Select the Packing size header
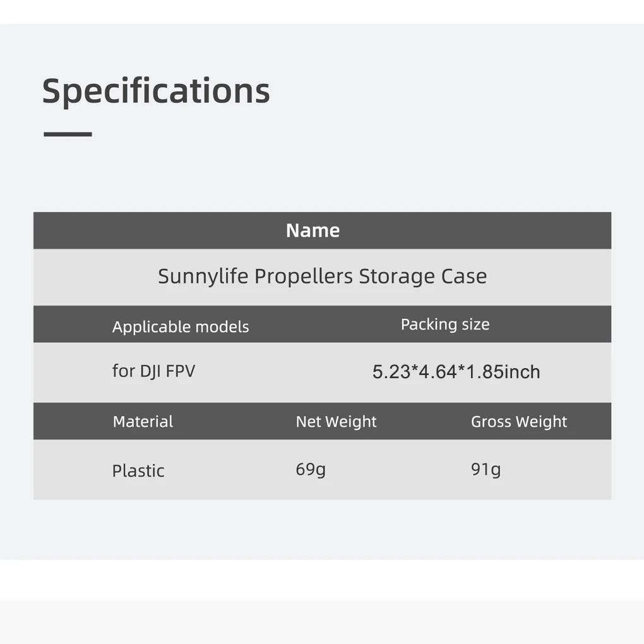 (445, 325)
